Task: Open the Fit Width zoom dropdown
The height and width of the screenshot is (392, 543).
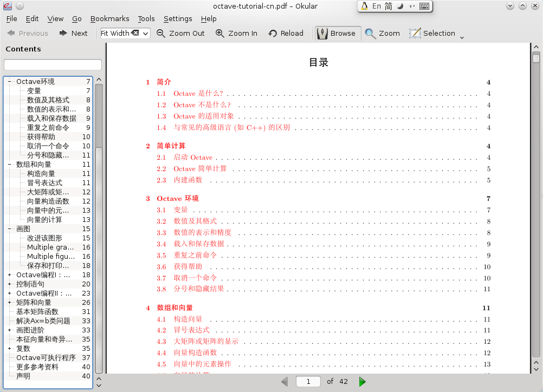Action: tap(145, 34)
